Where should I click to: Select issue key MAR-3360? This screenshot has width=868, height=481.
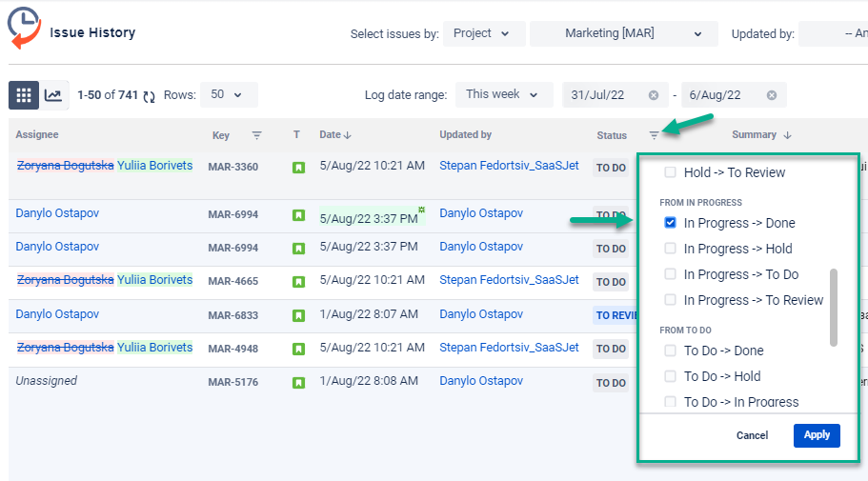(x=233, y=168)
